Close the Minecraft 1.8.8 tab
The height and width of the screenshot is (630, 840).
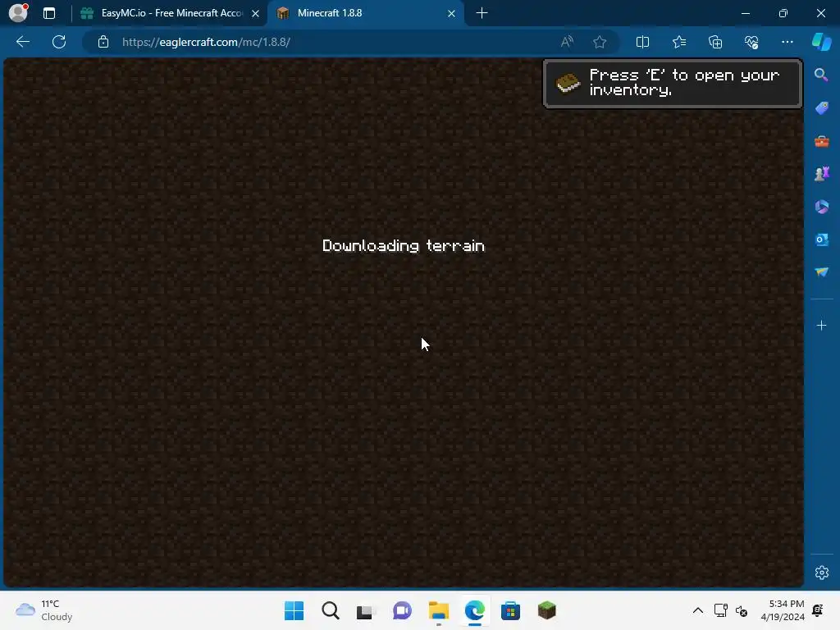click(452, 13)
